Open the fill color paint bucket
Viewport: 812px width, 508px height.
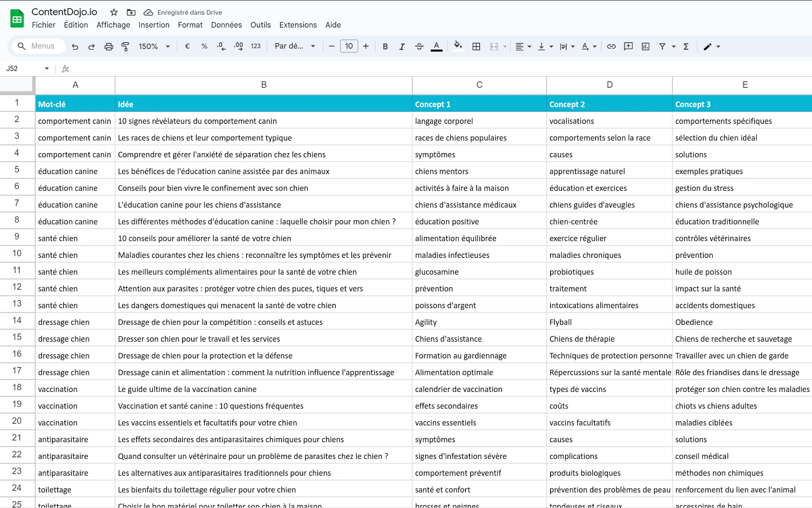tap(457, 46)
